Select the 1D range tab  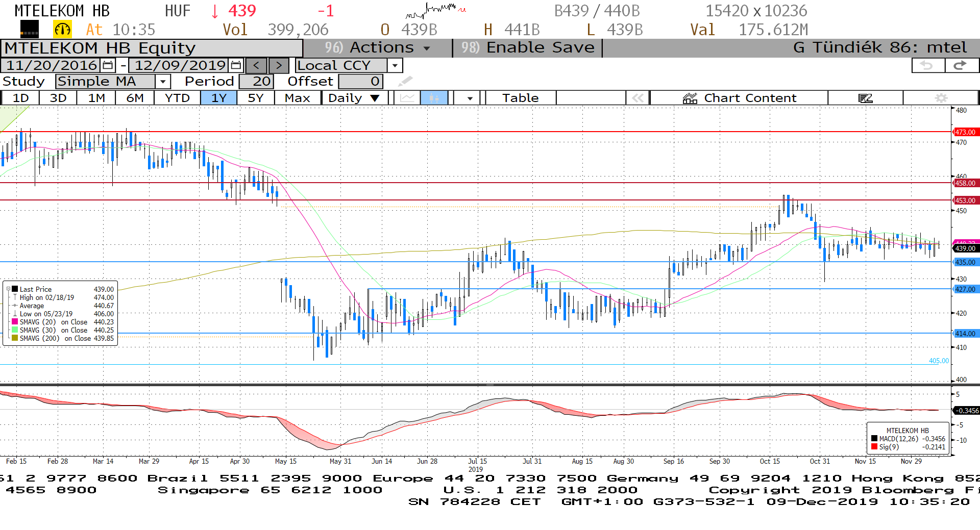[x=20, y=98]
